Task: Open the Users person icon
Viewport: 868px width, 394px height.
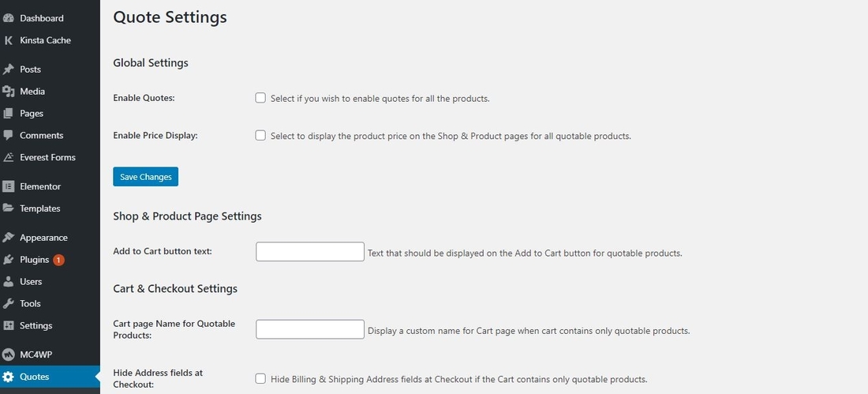Action: pos(8,282)
